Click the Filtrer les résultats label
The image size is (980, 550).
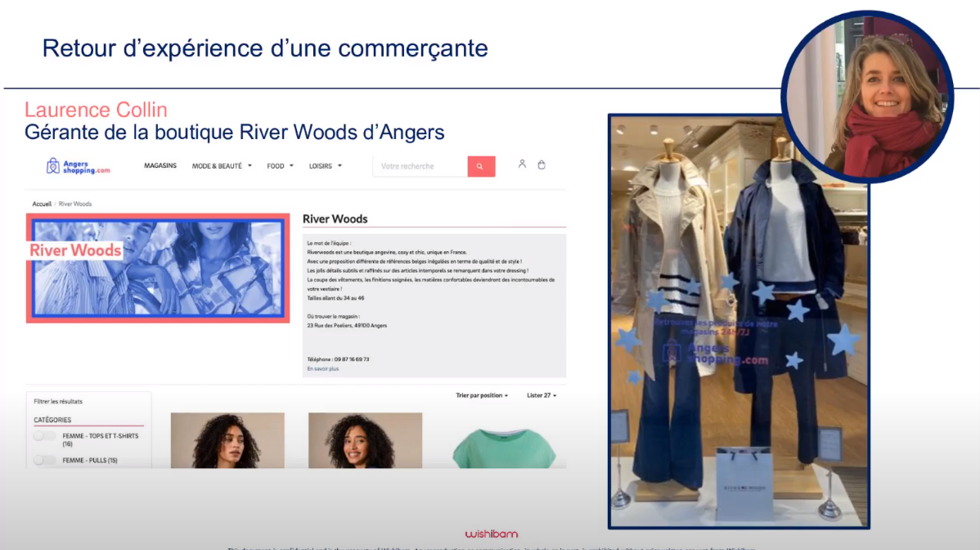click(58, 401)
